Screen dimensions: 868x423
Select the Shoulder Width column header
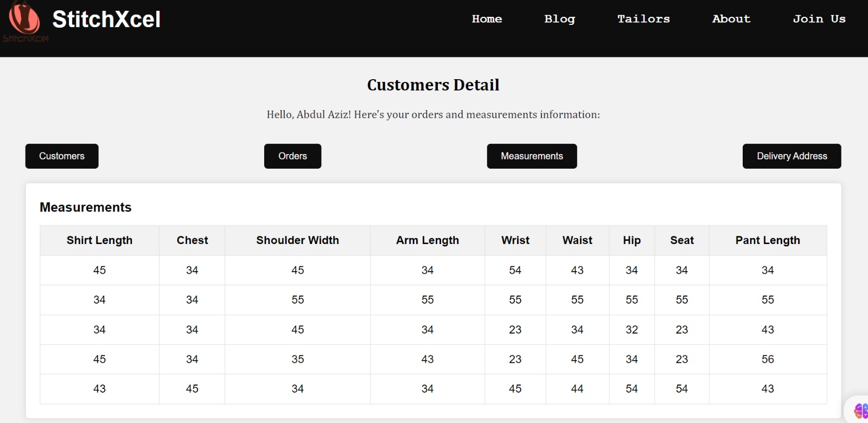[297, 240]
